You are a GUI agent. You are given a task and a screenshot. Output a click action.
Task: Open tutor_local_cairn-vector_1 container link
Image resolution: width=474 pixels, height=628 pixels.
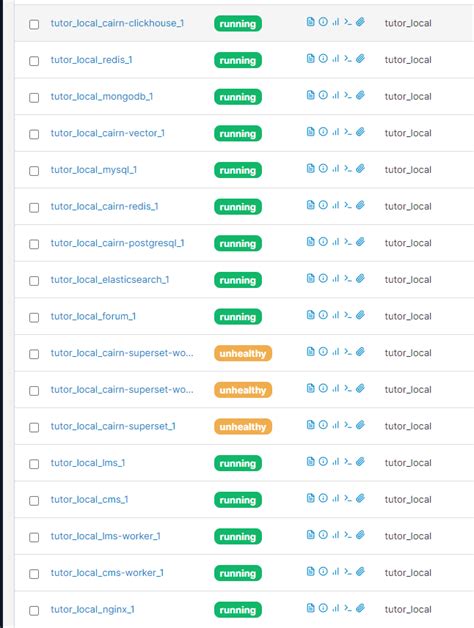tap(107, 133)
